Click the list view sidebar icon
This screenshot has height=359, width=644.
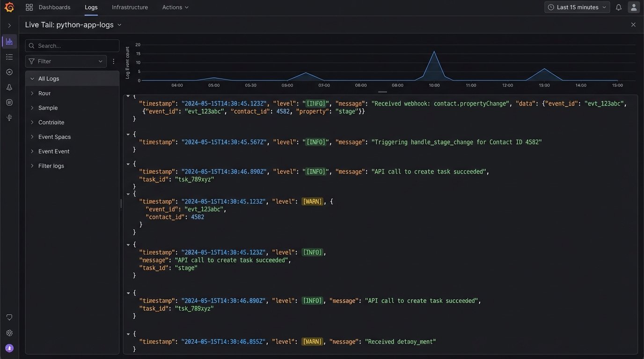click(x=9, y=57)
